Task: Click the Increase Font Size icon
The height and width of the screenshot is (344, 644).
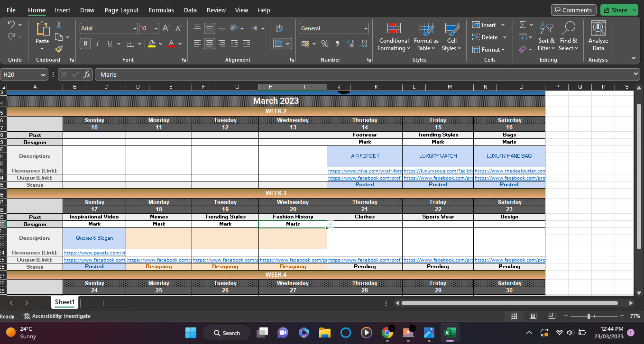Action: point(166,28)
